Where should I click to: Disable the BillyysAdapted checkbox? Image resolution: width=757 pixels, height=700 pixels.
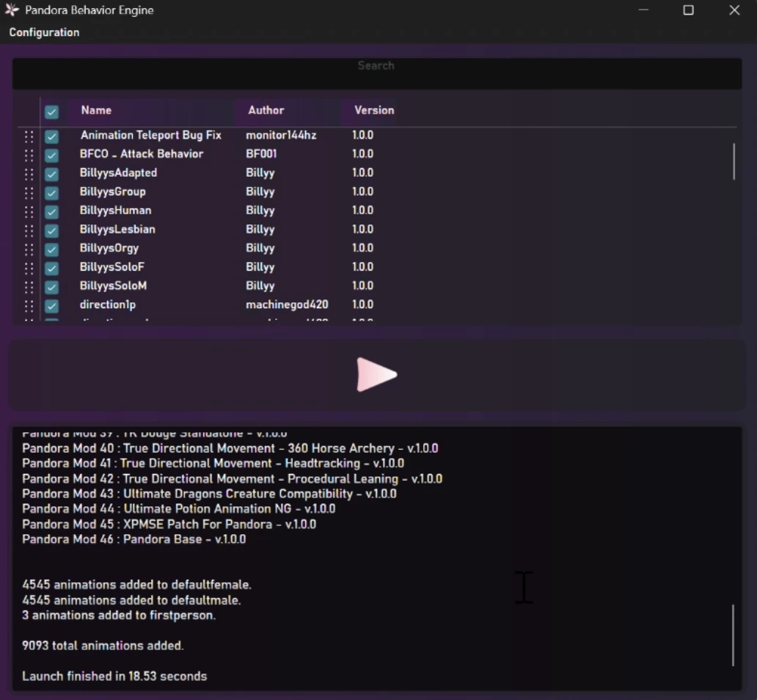pos(51,174)
